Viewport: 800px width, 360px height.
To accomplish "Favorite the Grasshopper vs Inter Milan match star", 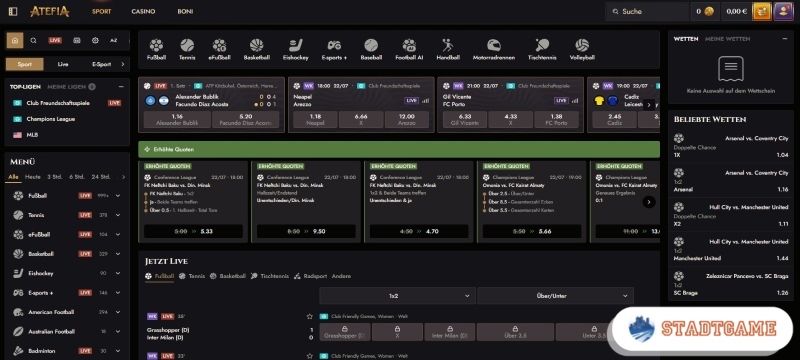I will (x=309, y=316).
